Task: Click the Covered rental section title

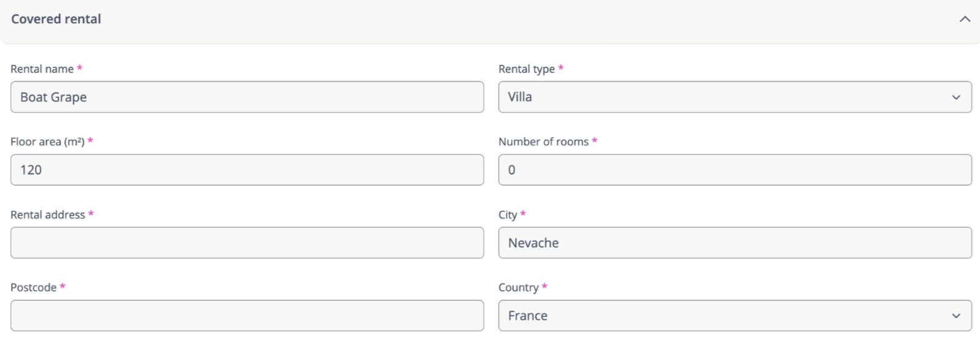Action: [56, 19]
